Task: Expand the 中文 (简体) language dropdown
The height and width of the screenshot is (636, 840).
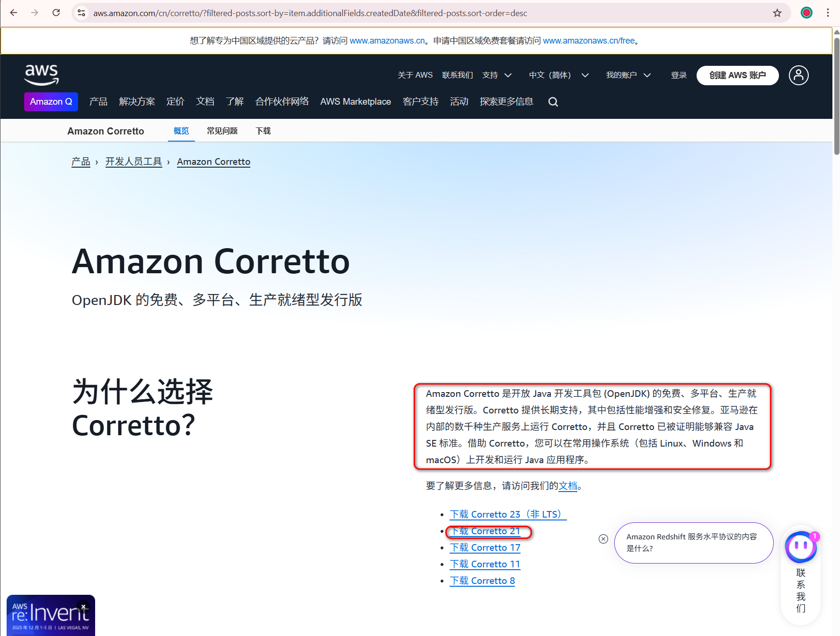Action: (x=558, y=75)
